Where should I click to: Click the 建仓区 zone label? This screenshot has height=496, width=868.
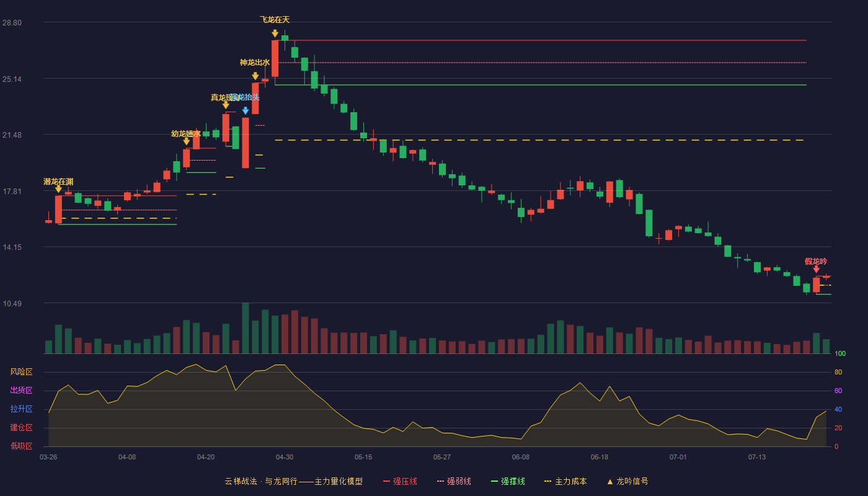(22, 428)
